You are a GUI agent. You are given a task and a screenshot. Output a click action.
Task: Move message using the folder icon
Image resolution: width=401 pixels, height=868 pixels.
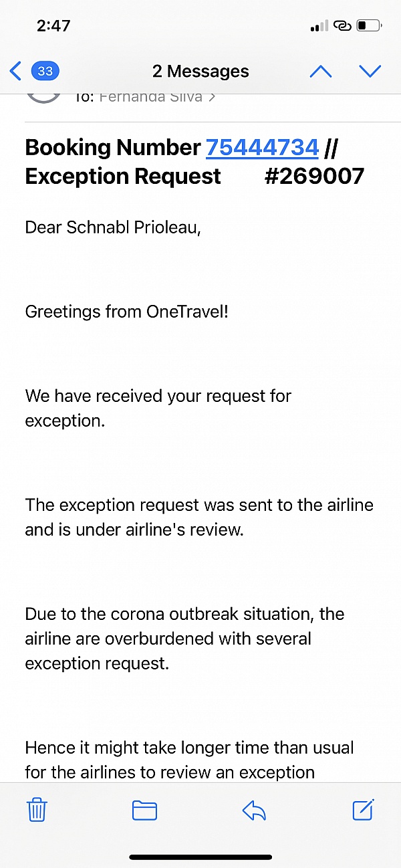coord(144,810)
